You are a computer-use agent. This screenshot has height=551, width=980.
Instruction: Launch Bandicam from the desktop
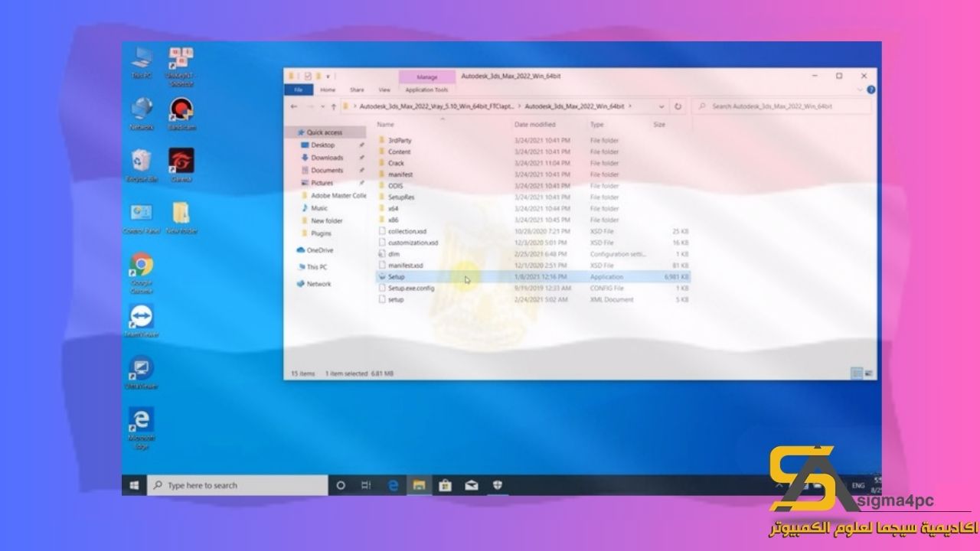pyautogui.click(x=181, y=112)
